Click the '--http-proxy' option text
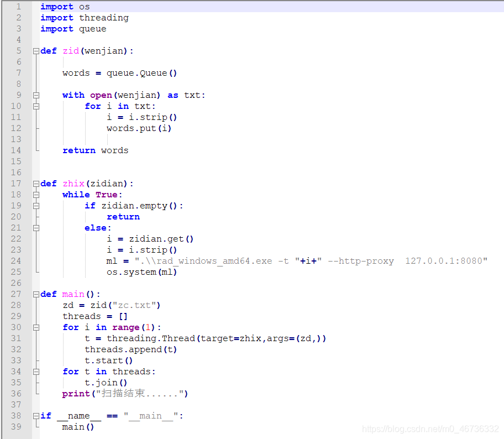The image size is (504, 439). [x=361, y=261]
